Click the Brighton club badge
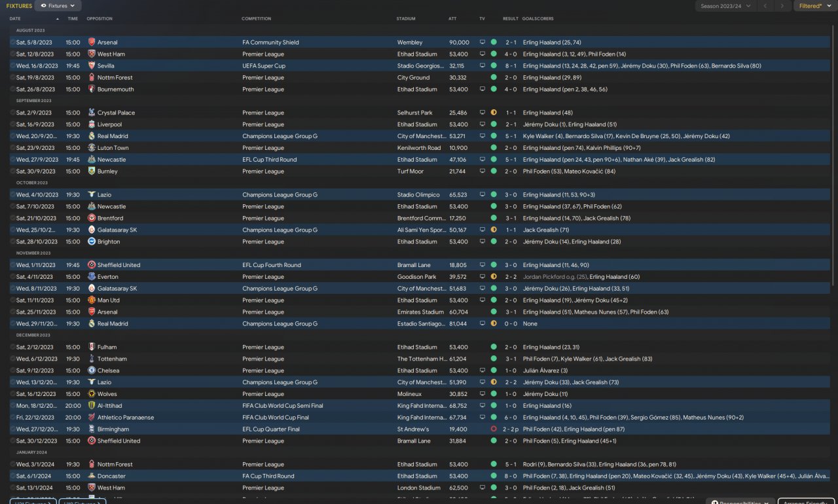The width and height of the screenshot is (838, 504). 92,242
